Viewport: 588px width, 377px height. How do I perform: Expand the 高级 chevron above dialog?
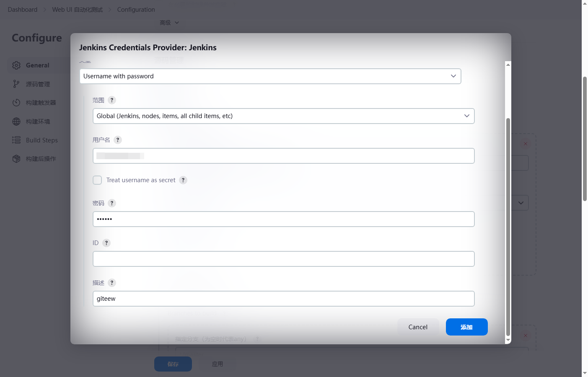[x=177, y=23]
